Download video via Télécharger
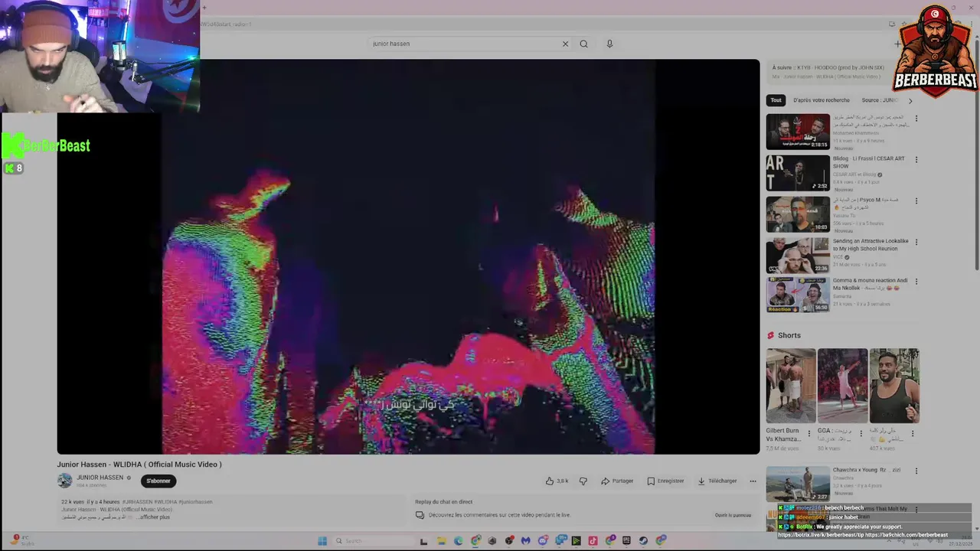 [717, 481]
